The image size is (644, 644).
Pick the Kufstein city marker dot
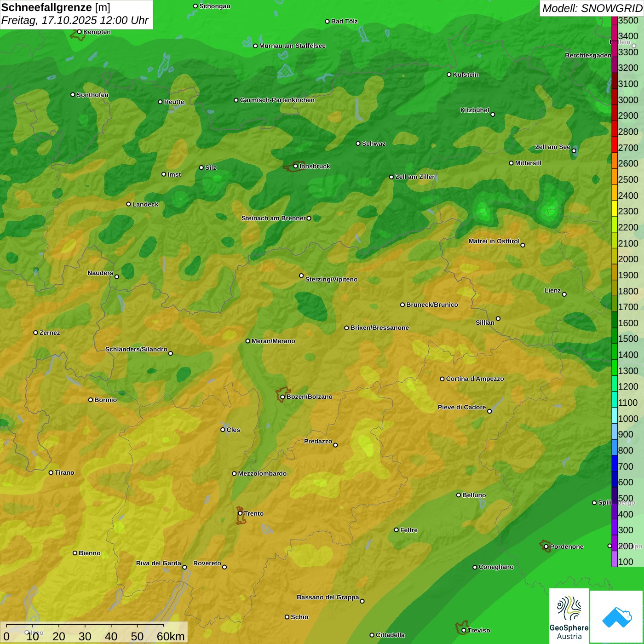click(x=449, y=75)
